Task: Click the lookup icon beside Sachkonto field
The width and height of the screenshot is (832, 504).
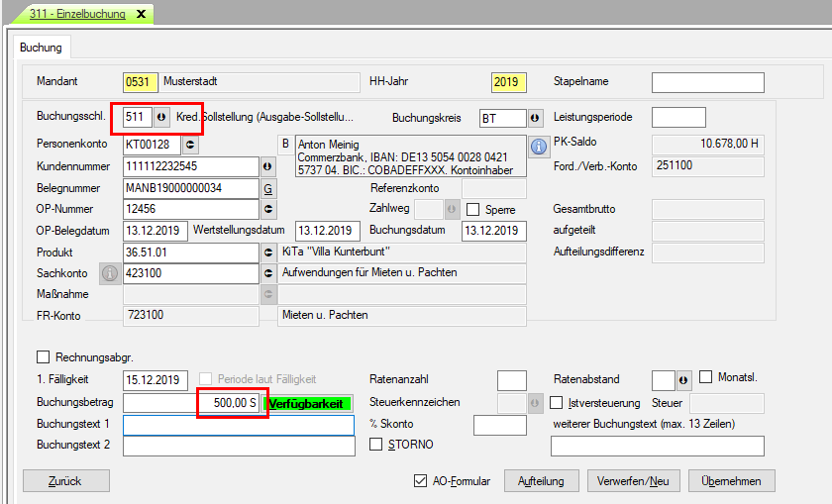Action: pyautogui.click(x=267, y=273)
